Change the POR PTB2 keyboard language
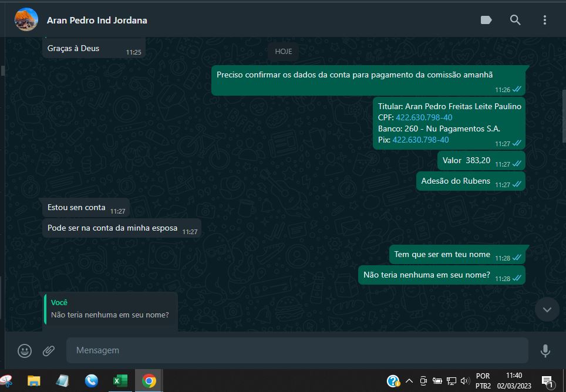This screenshot has width=566, height=392. pos(483,381)
